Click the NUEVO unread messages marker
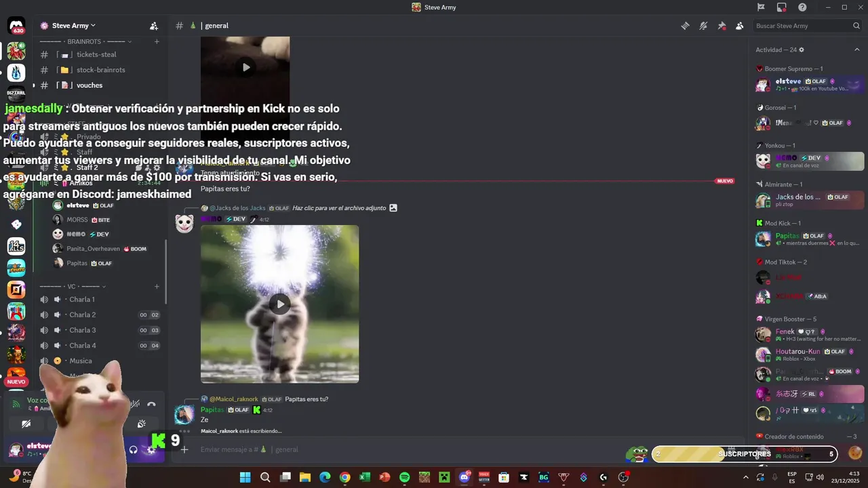 point(725,181)
